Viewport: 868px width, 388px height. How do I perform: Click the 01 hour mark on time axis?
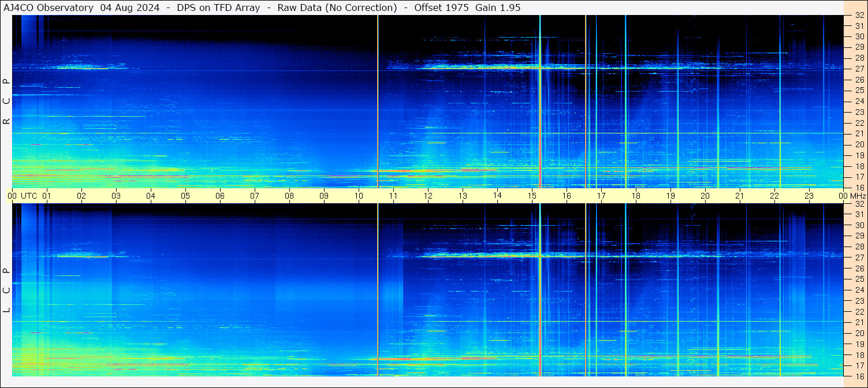pyautogui.click(x=47, y=196)
